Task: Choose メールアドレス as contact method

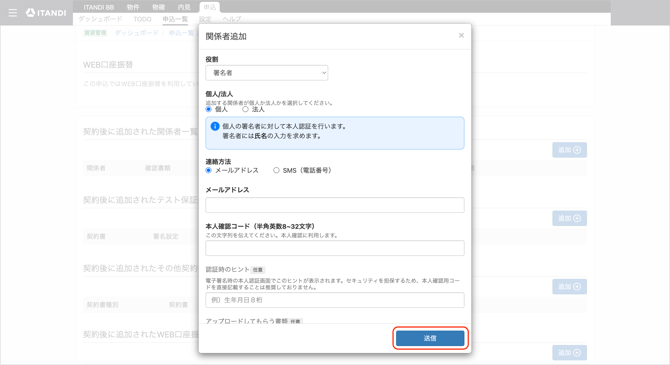Action: 209,171
